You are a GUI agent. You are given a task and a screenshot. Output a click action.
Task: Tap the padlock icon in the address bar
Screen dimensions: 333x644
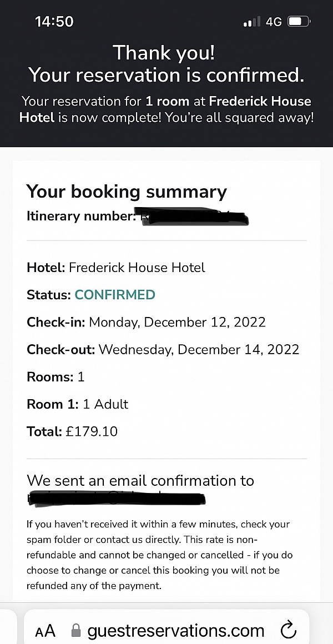(x=76, y=630)
